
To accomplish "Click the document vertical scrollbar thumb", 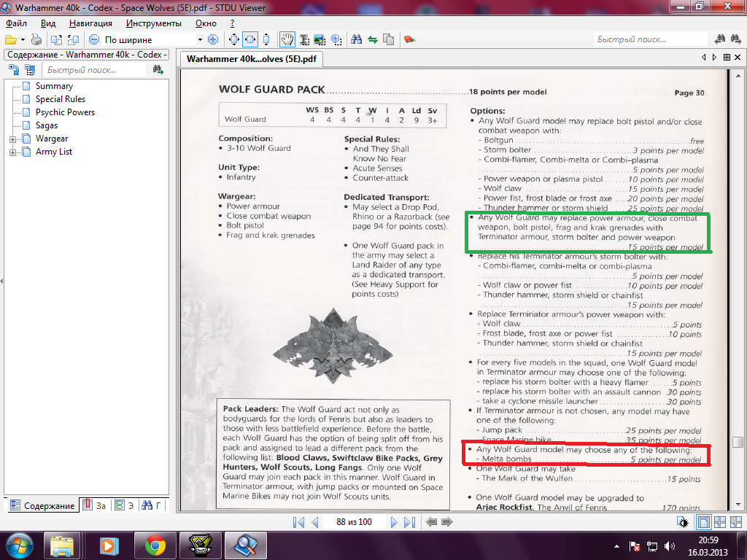I will point(738,442).
